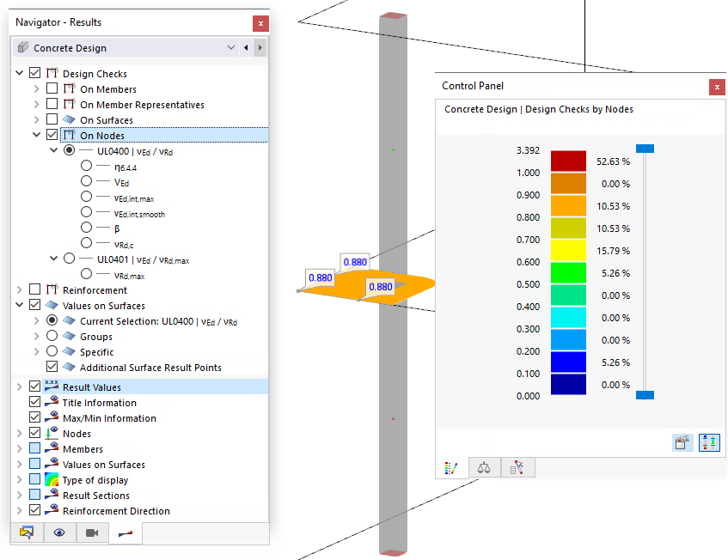Enable the Reinforcement checkbox
The height and width of the screenshot is (560, 728).
click(x=35, y=289)
